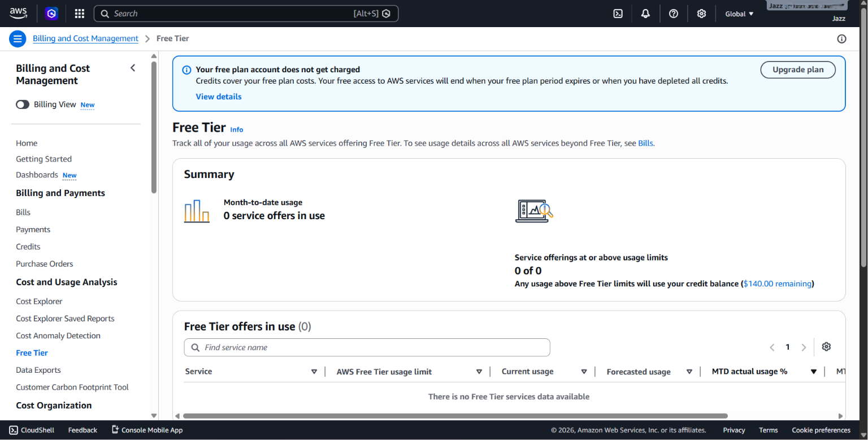The image size is (868, 440).
Task: Click "There is no Free Tier services data available"
Action: click(x=509, y=397)
